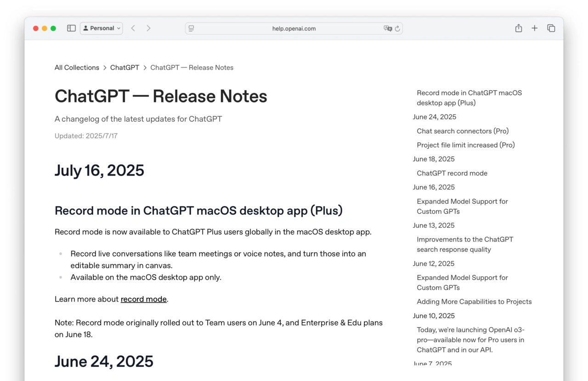Open the All Collections breadcrumb
The height and width of the screenshot is (381, 588).
click(x=77, y=67)
